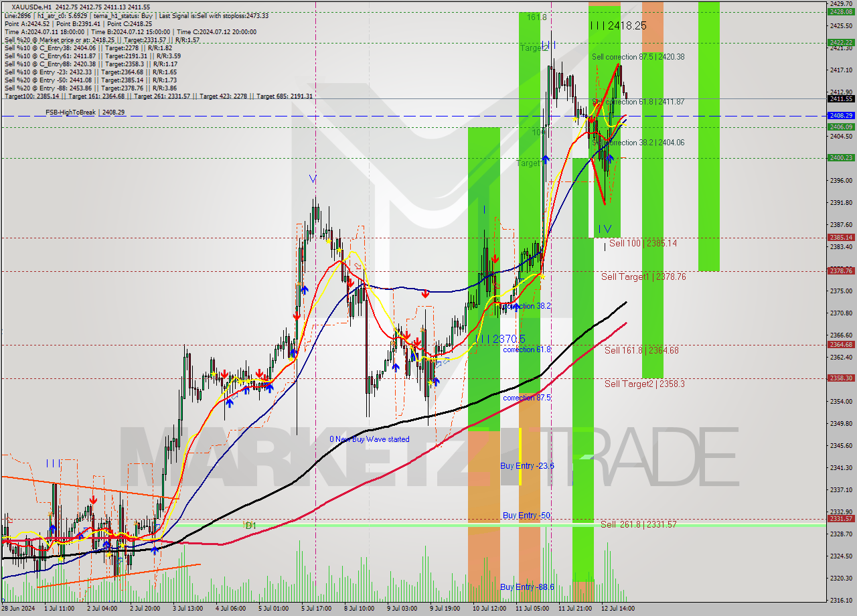Image resolution: width=857 pixels, height=616 pixels.
Task: Click the 11 Jul 05:00 time label
Action: pos(532,609)
